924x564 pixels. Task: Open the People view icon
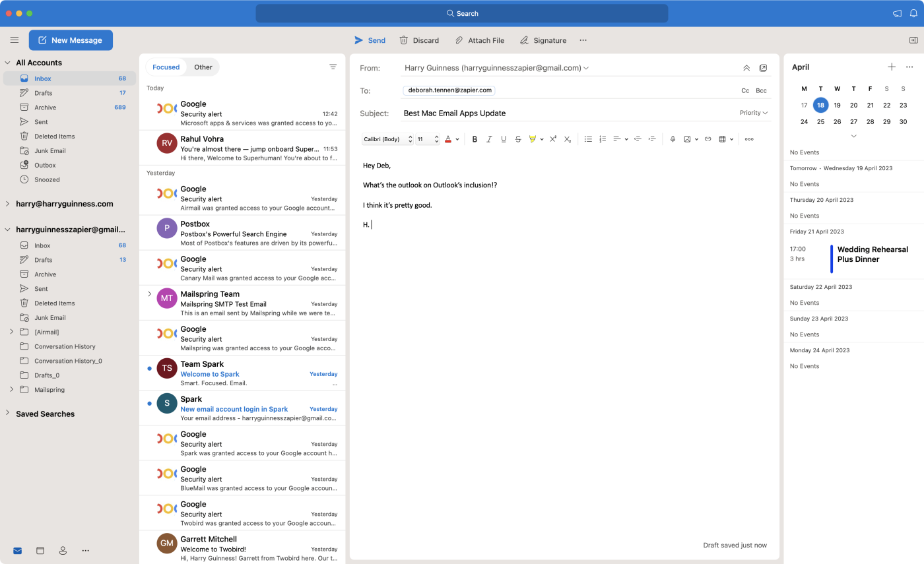[63, 549]
